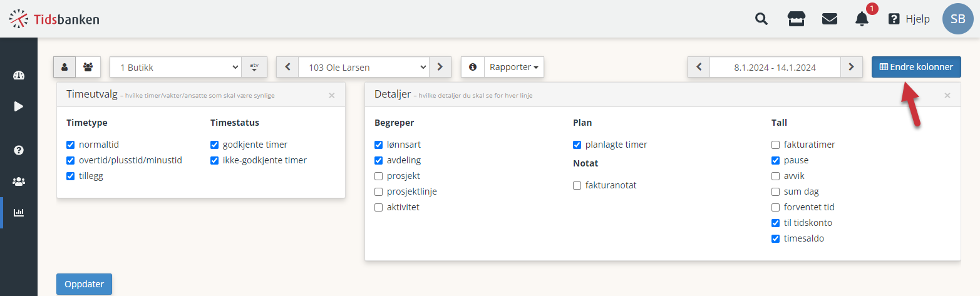The width and height of the screenshot is (980, 296).
Task: Open the mail envelope icon
Action: coord(830,19)
